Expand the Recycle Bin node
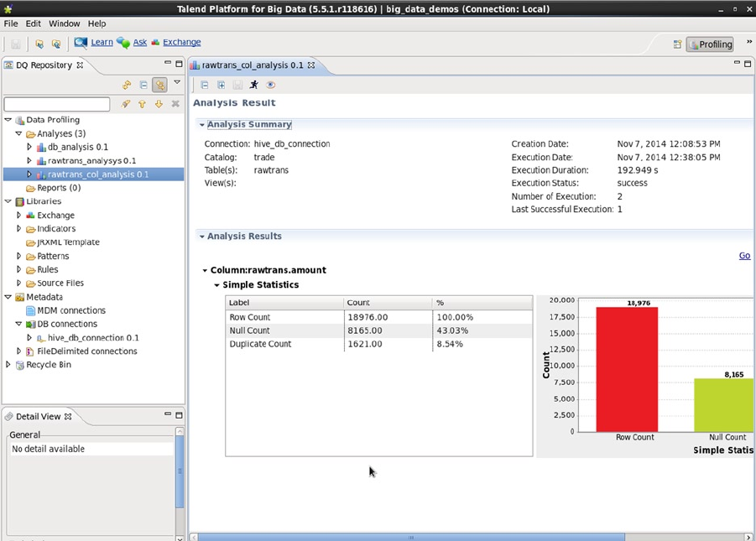The height and width of the screenshot is (541, 756). pos(8,365)
